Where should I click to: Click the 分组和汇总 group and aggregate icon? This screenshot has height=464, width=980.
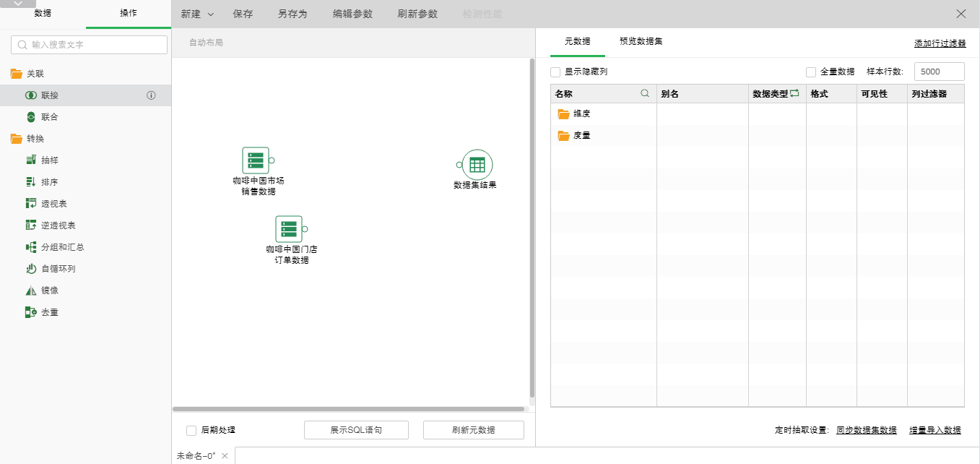31,247
